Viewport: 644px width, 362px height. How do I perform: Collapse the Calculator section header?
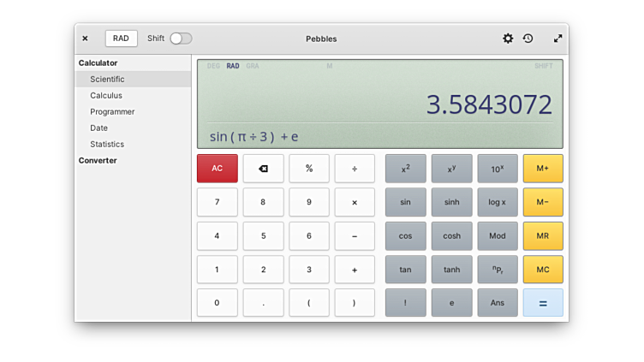tap(98, 62)
